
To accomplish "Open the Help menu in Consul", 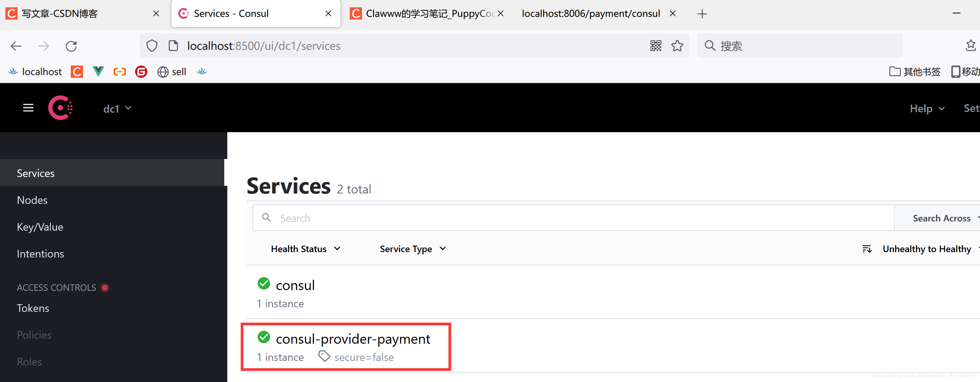I will [x=926, y=108].
